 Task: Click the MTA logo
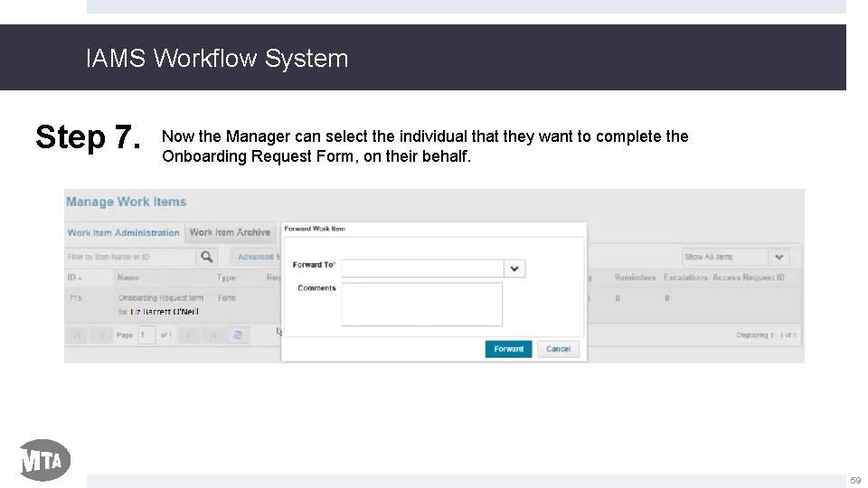[44, 460]
